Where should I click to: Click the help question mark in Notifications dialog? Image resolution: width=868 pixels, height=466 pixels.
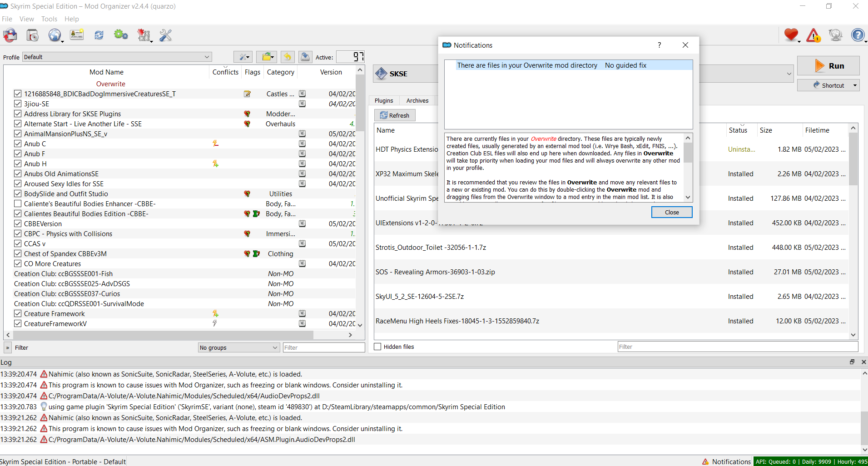pos(659,45)
